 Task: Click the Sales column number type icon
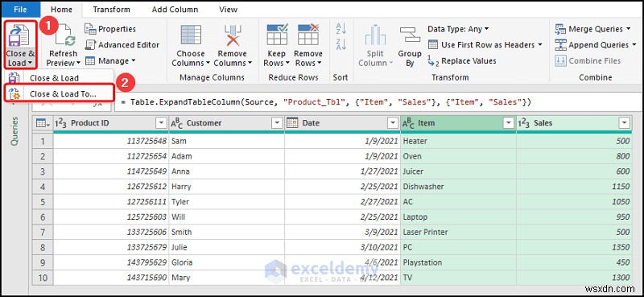[x=524, y=123]
